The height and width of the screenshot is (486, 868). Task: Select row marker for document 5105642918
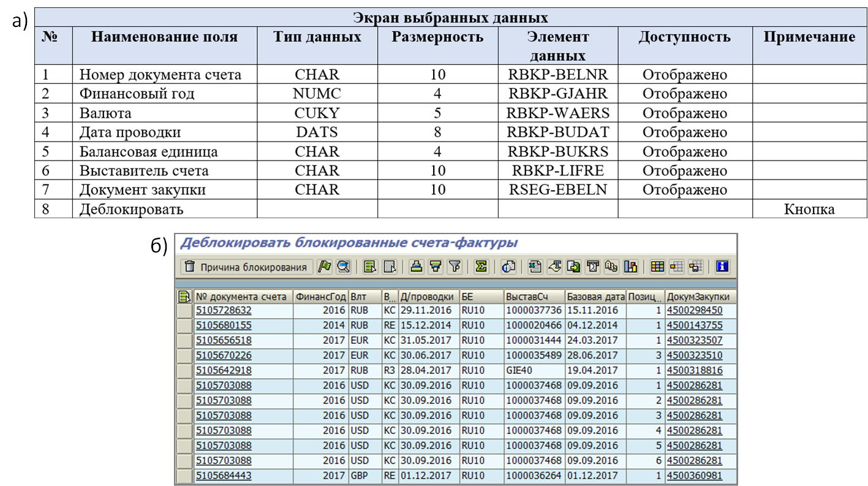tap(184, 371)
